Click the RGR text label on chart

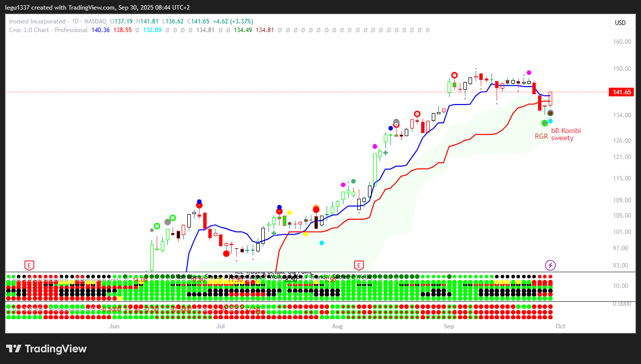click(541, 137)
